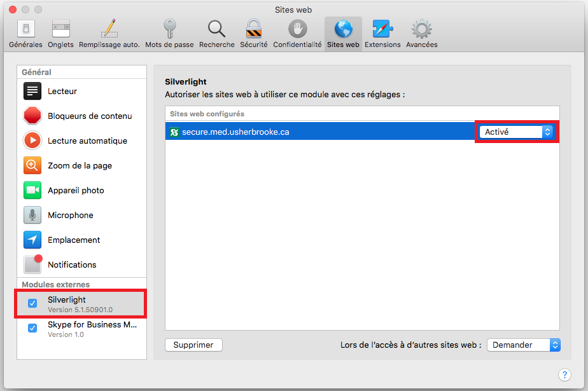Open the Lecteur sidebar icon
Image resolution: width=588 pixels, height=391 pixels.
(32, 92)
